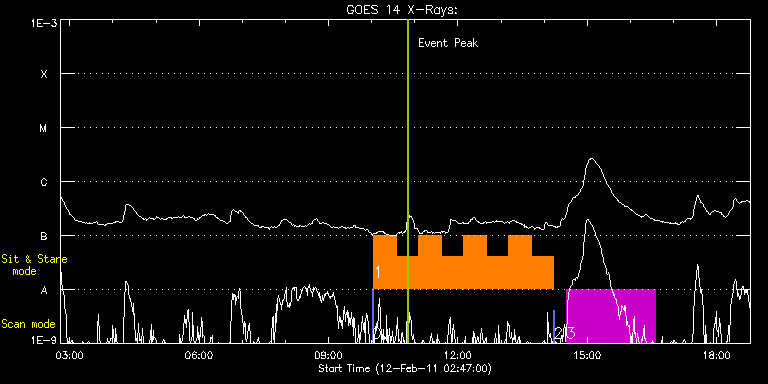The image size is (768, 384).
Task: Click the 1E-3 axis maximum label
Action: point(44,23)
